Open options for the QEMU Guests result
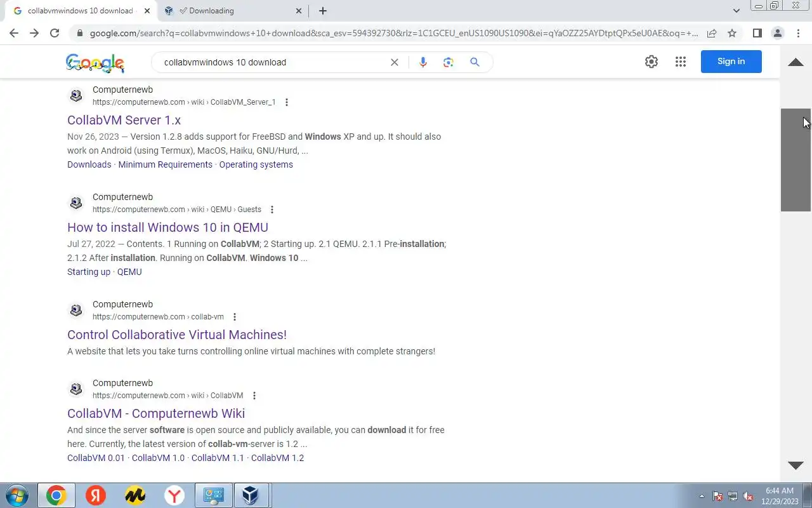The height and width of the screenshot is (508, 812). [x=272, y=210]
